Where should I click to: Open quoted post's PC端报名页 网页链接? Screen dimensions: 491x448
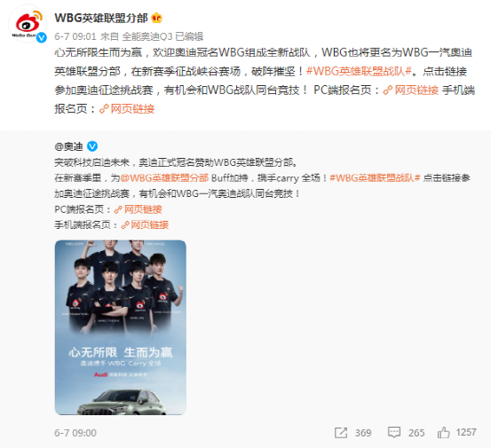[143, 209]
